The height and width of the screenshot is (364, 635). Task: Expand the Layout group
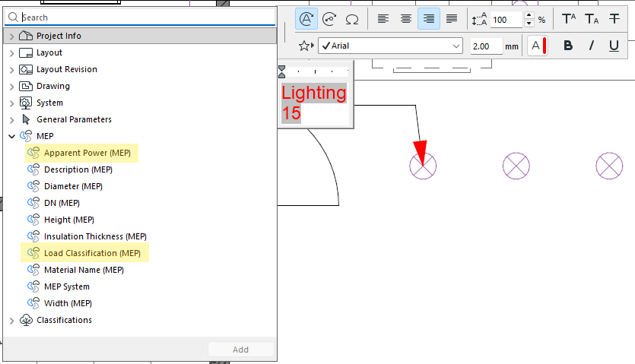[11, 53]
